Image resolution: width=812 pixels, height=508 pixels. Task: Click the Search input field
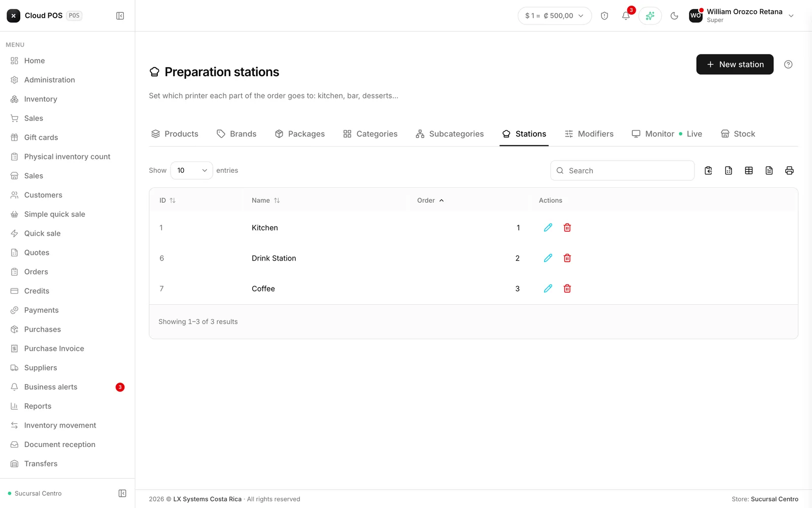pyautogui.click(x=622, y=171)
